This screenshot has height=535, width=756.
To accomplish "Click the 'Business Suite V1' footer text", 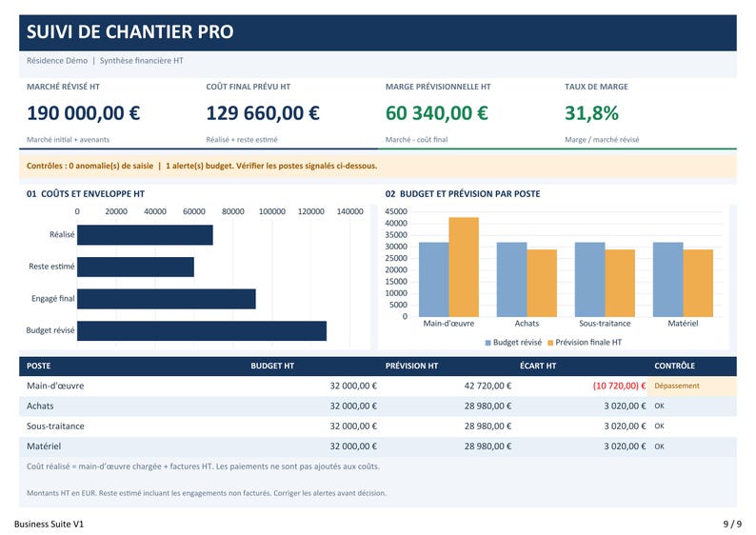I will pos(49,525).
